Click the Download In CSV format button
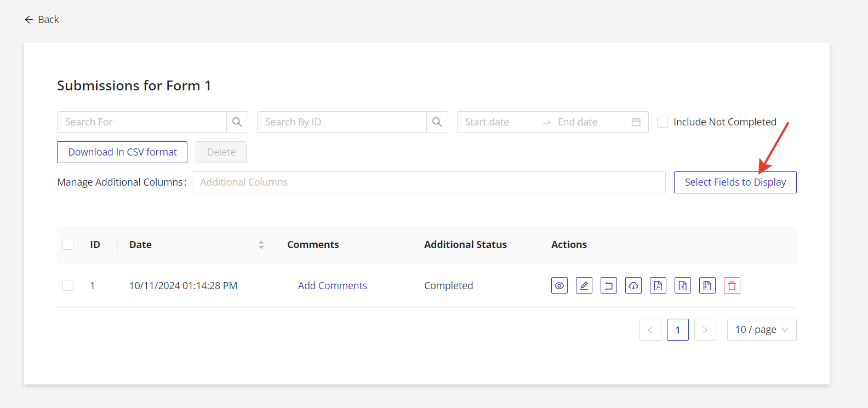 point(122,152)
